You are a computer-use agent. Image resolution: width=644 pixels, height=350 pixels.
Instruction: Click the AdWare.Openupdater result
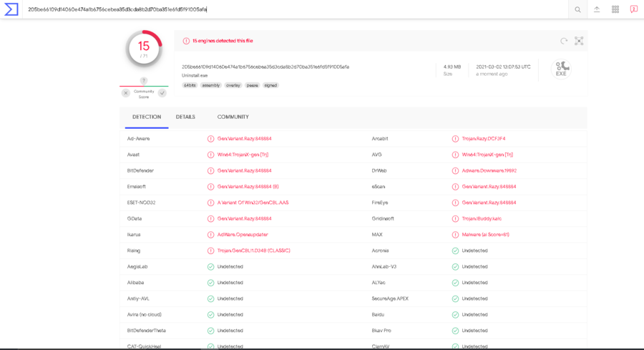[x=243, y=235]
